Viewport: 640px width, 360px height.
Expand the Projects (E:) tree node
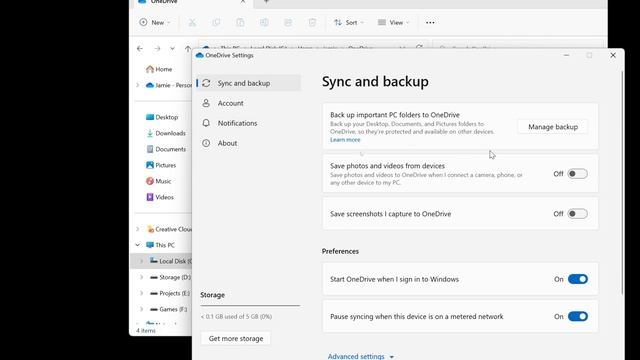(x=141, y=293)
